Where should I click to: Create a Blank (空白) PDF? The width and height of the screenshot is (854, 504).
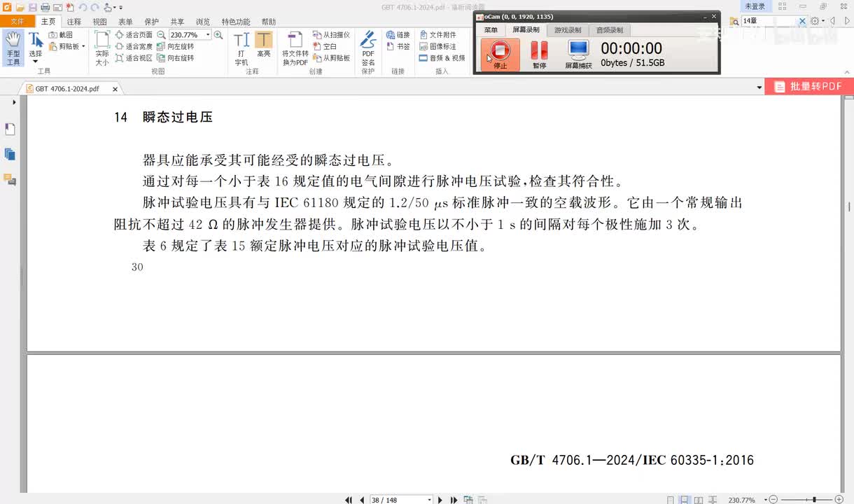[325, 46]
